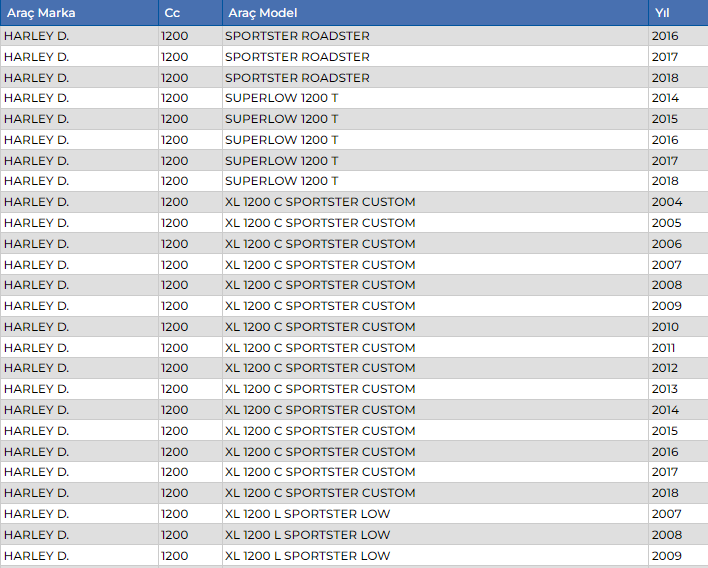Click XL 1200 C Sportster Custom 2004 year
The width and height of the screenshot is (708, 568).
click(x=665, y=202)
